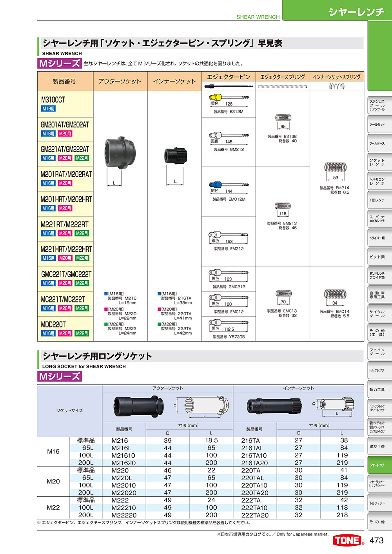Image resolution: width=392 pixels, height=554 pixels.
Task: Click the pink M20用 square in inner socket legend
Action: [159, 309]
